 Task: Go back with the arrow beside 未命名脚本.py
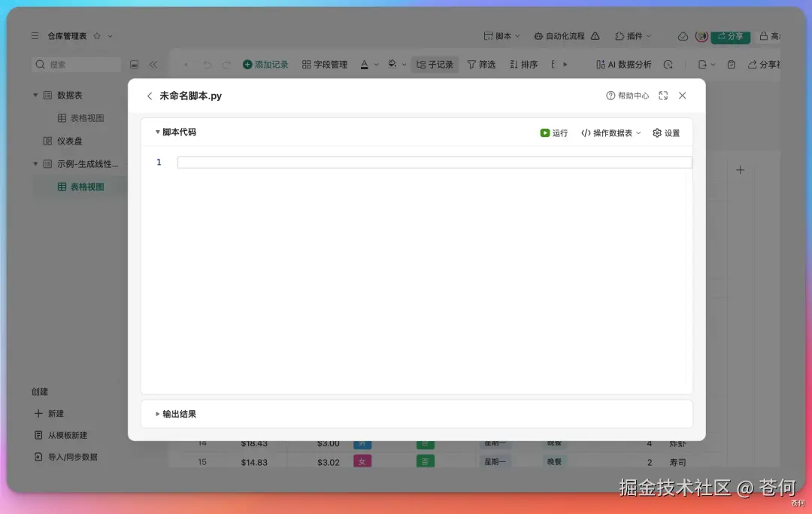coord(150,96)
